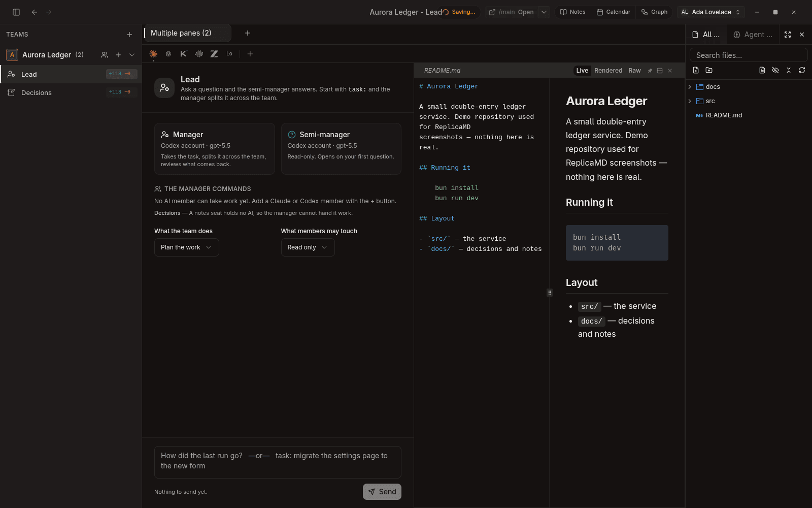The height and width of the screenshot is (508, 812).
Task: Click the 'bun install' line in source editor
Action: (457, 188)
